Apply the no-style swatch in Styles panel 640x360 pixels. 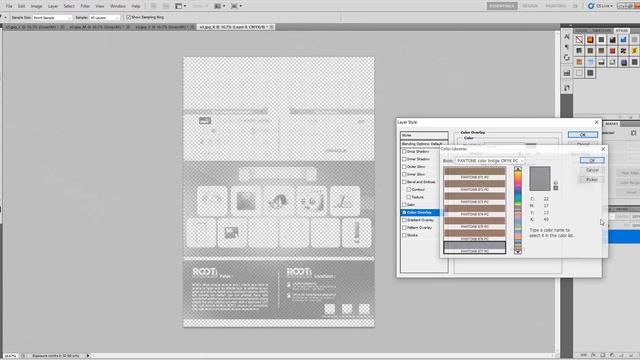tap(579, 40)
